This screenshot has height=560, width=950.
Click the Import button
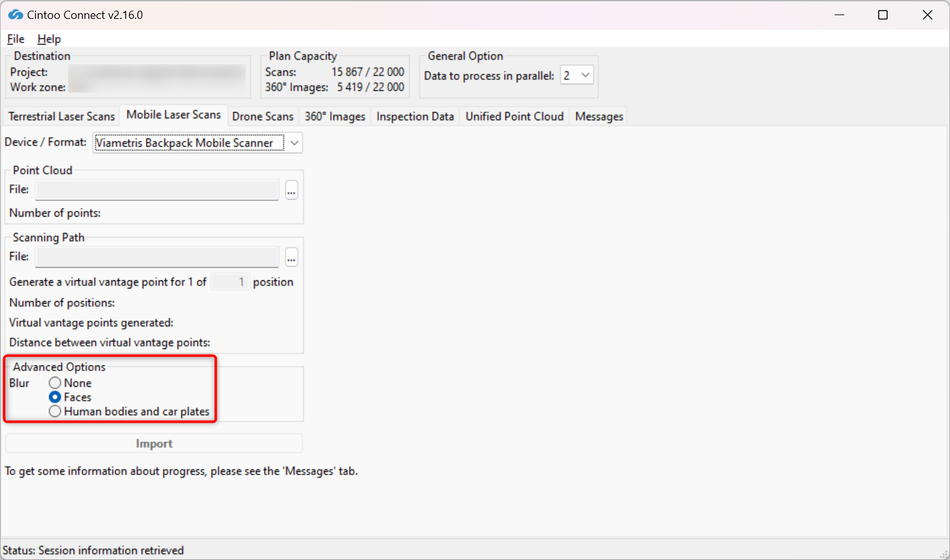click(x=154, y=443)
